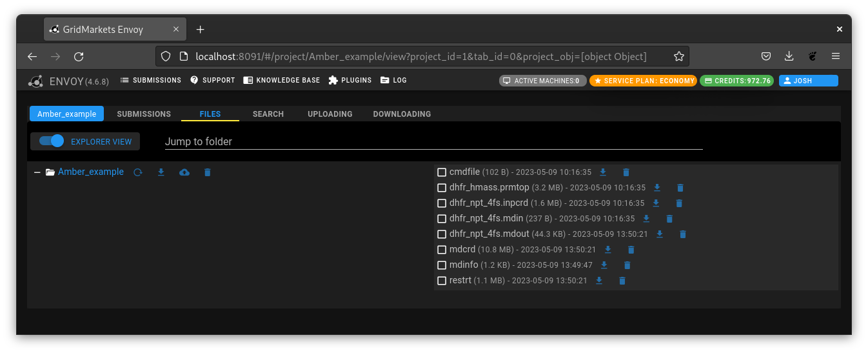Click the Credits balance badge
This screenshot has height=353, width=868.
click(736, 81)
